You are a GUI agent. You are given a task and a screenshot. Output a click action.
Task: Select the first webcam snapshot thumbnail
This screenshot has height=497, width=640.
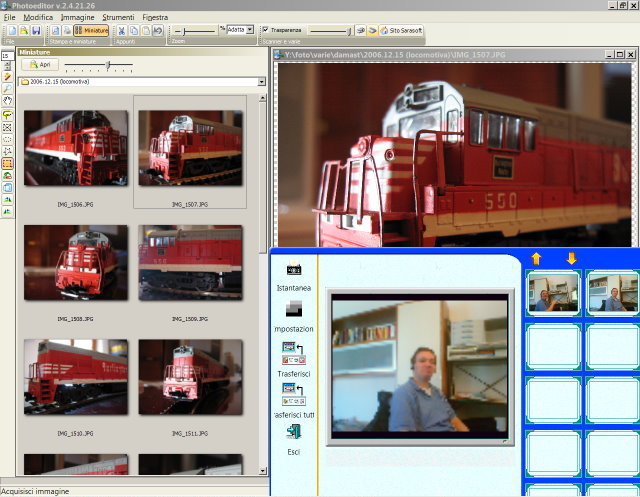point(553,293)
